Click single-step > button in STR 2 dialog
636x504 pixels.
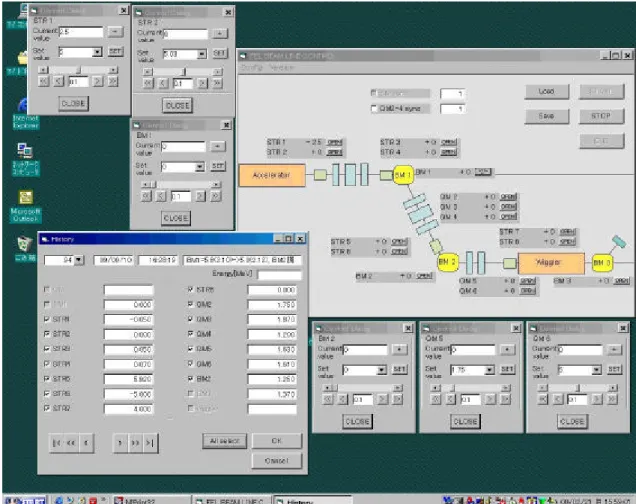[x=202, y=84]
